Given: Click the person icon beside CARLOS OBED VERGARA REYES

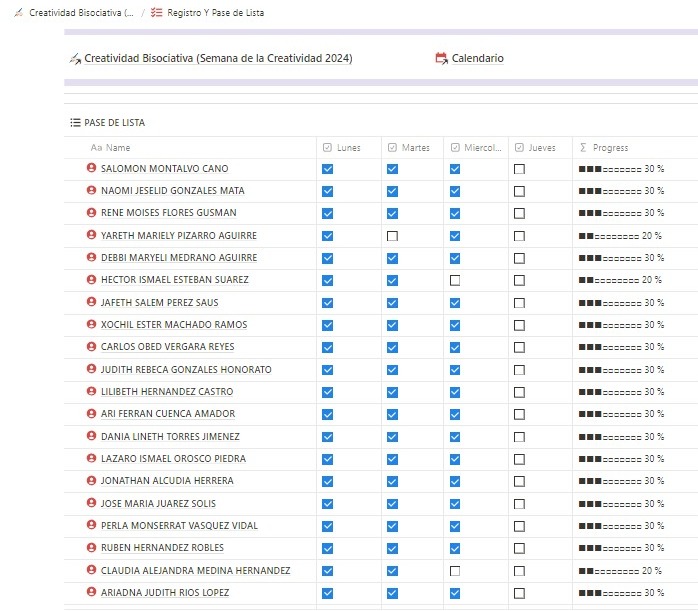Looking at the screenshot, I should [x=91, y=346].
